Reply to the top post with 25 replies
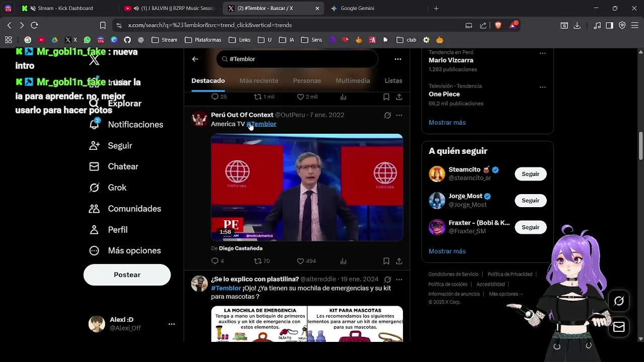The height and width of the screenshot is (362, 644). click(219, 97)
